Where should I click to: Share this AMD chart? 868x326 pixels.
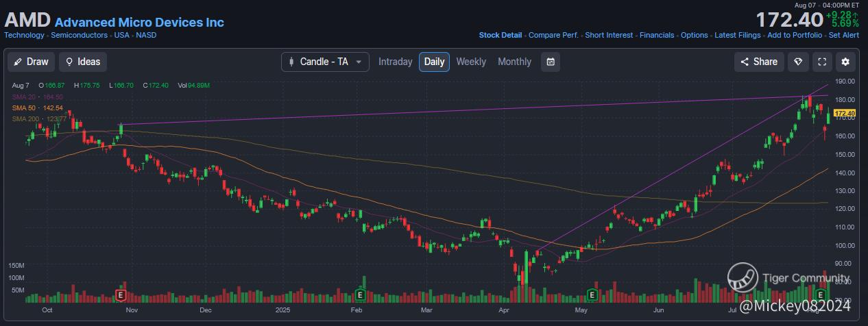[758, 62]
